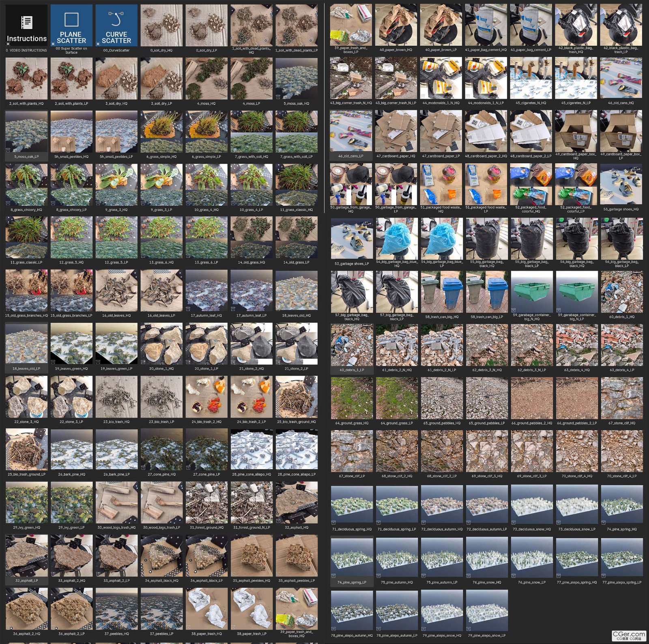Choose the 46_old_cans_HQ asset
649x644 pixels.
[x=621, y=78]
